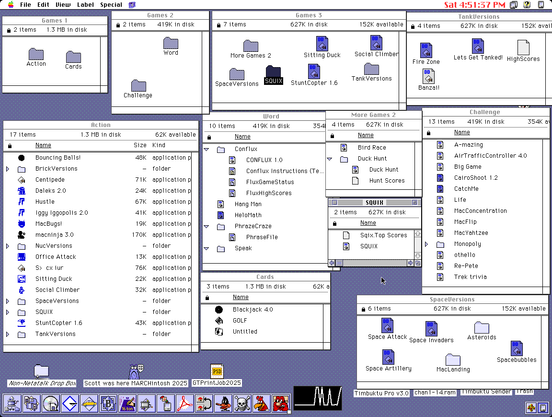Open the Apple menu
Image resolution: width=552 pixels, height=417 pixels.
[11, 5]
